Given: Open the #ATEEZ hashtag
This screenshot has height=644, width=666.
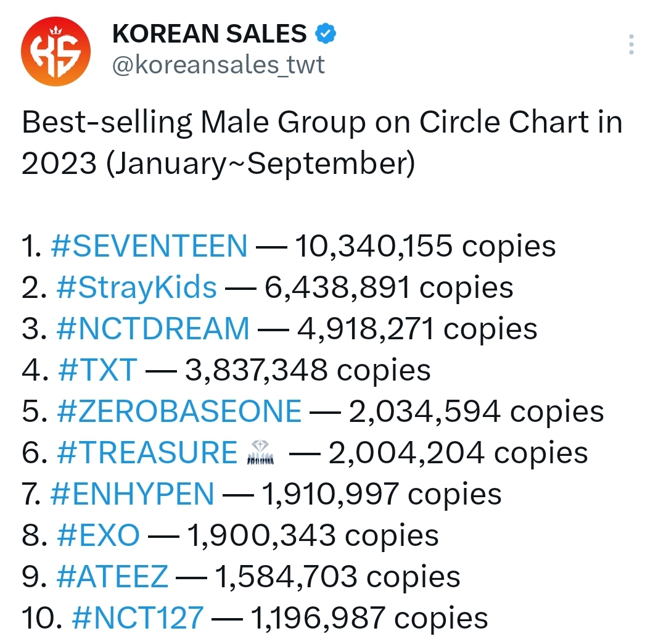Looking at the screenshot, I should [112, 577].
